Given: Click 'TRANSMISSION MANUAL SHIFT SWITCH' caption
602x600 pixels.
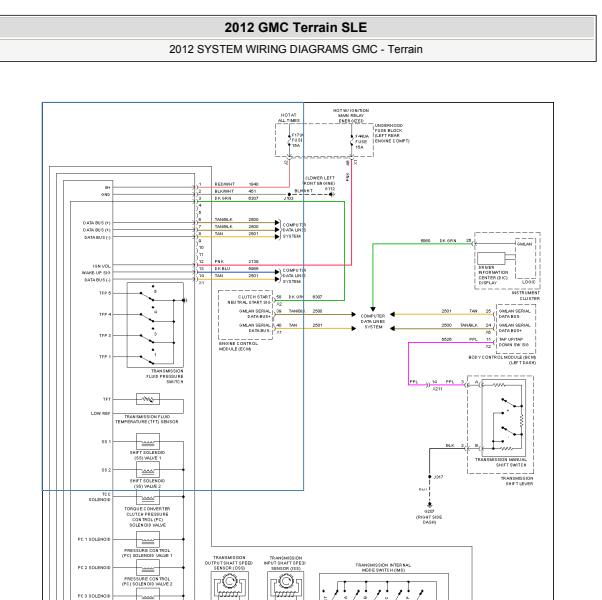Looking at the screenshot, I should [501, 462].
